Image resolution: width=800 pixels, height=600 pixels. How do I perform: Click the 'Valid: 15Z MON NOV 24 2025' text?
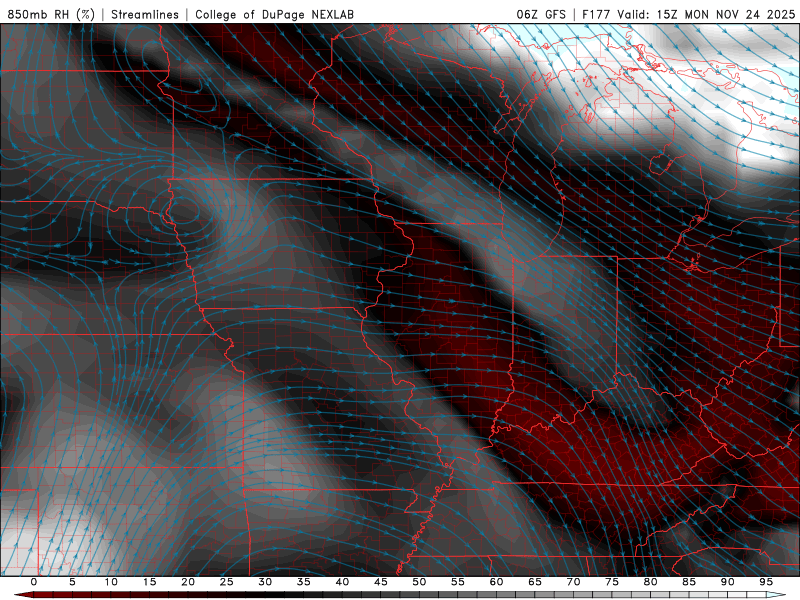click(706, 14)
